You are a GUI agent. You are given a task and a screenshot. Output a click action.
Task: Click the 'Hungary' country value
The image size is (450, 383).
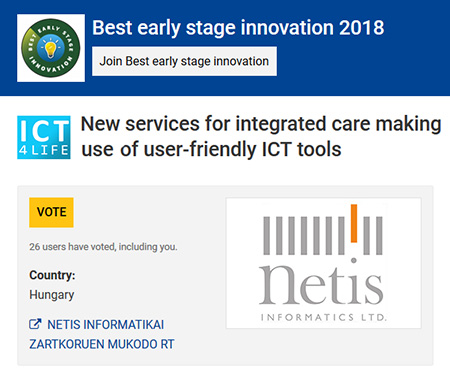(x=52, y=295)
